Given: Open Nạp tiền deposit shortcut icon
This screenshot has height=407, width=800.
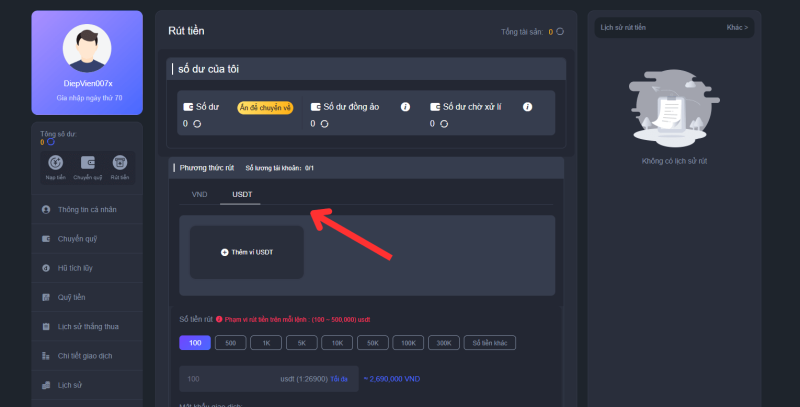Looking at the screenshot, I should tap(56, 163).
